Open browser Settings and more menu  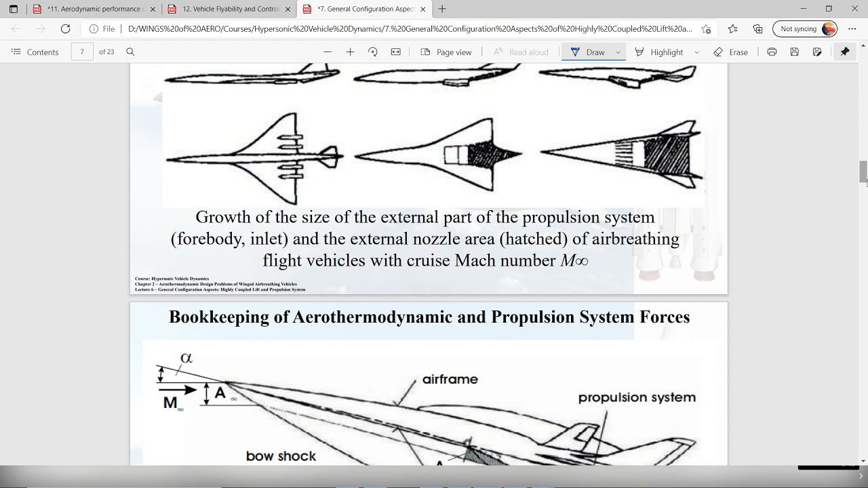pos(852,29)
